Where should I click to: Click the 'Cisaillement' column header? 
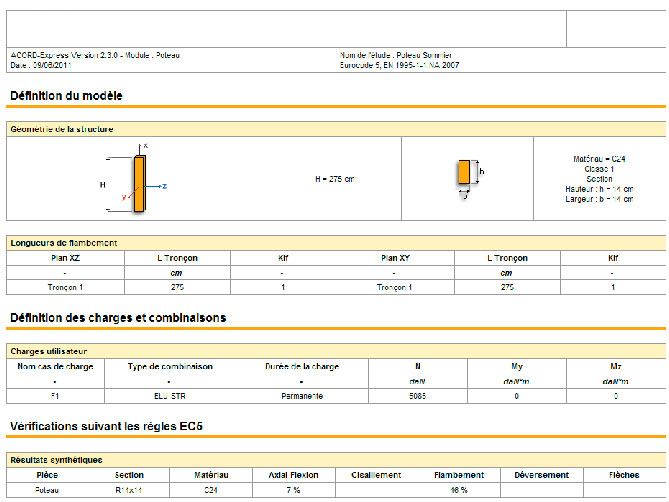click(x=376, y=475)
